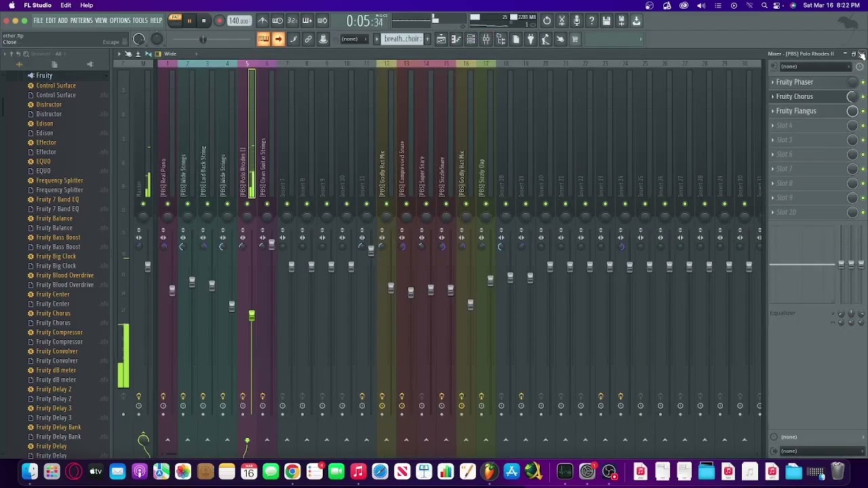Click the link chain icon in toolbar

pyautogui.click(x=308, y=39)
